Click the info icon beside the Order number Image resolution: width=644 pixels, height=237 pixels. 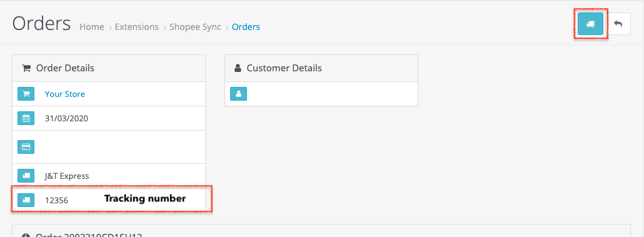coord(26,236)
